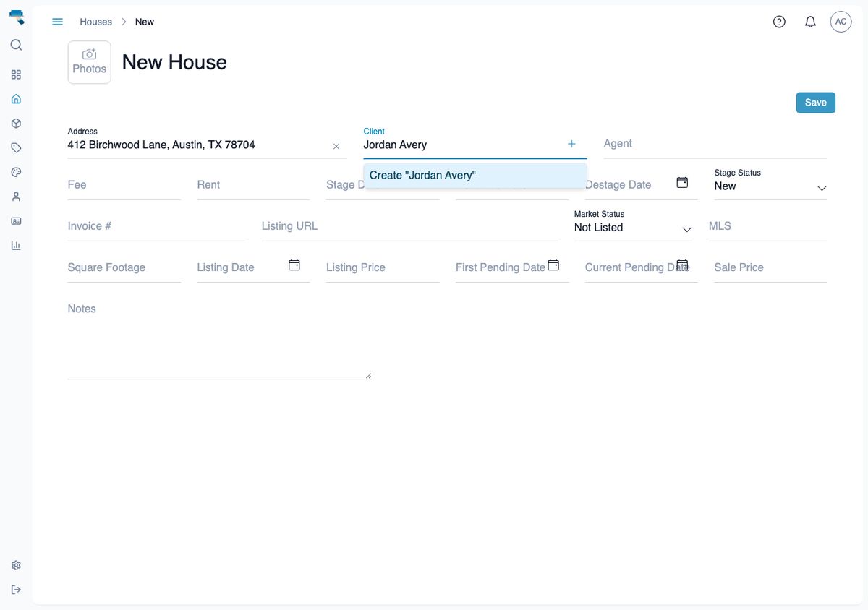Open the Current Pending Date calendar icon
This screenshot has width=868, height=610.
click(682, 265)
